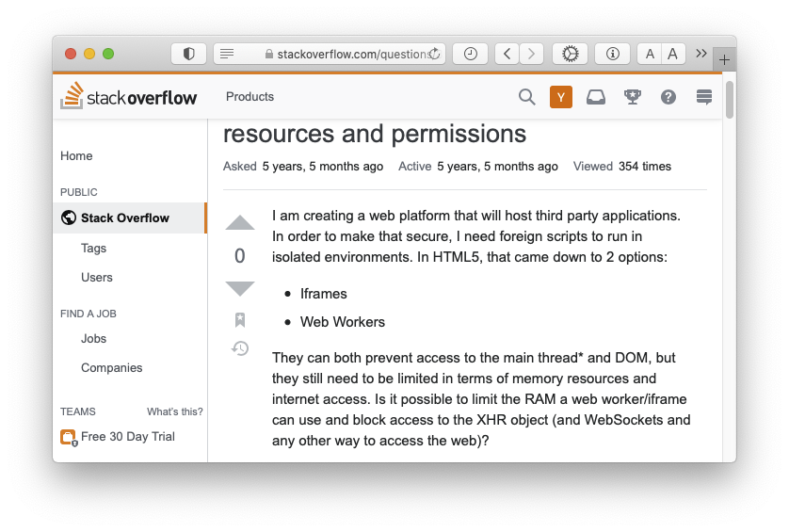
Task: Click the orange user avatar 'Y'
Action: (x=561, y=97)
